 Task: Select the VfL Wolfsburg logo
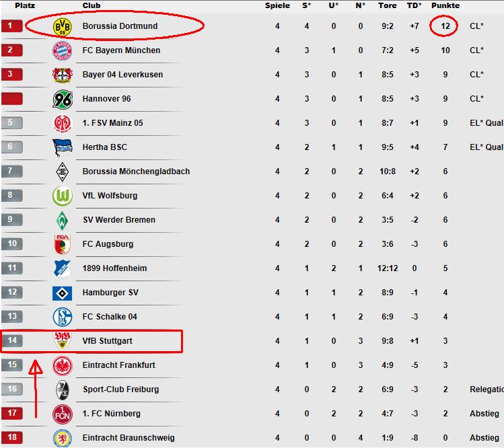pos(62,196)
